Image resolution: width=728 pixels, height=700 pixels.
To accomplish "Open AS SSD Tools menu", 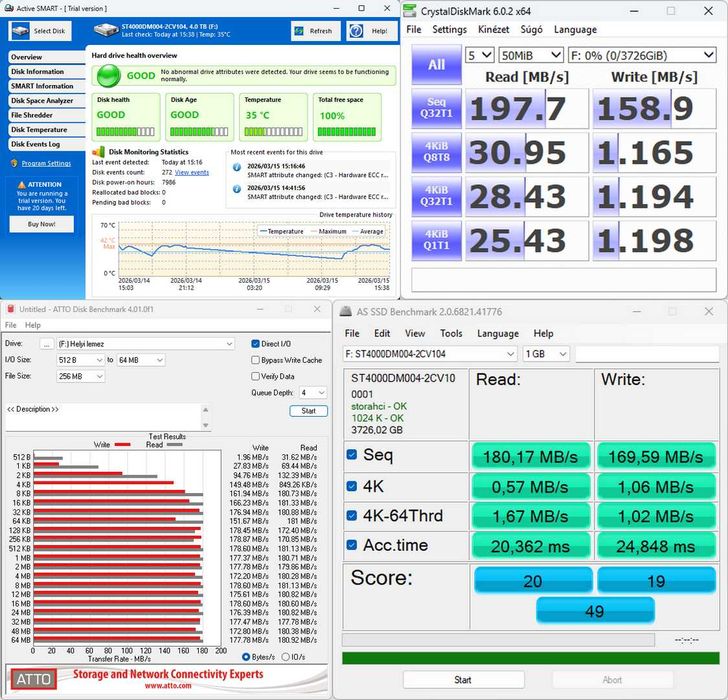I will (x=451, y=333).
